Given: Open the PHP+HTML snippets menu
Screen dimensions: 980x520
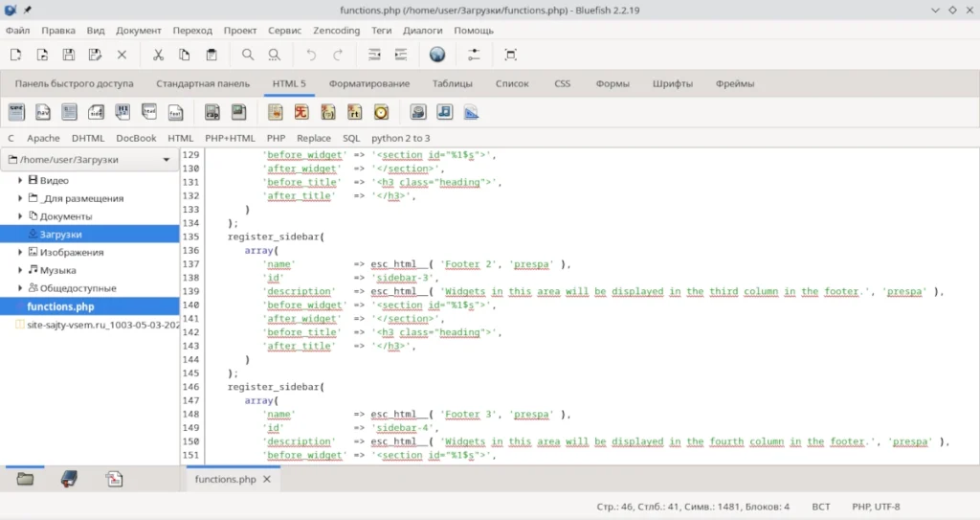Looking at the screenshot, I should (230, 138).
